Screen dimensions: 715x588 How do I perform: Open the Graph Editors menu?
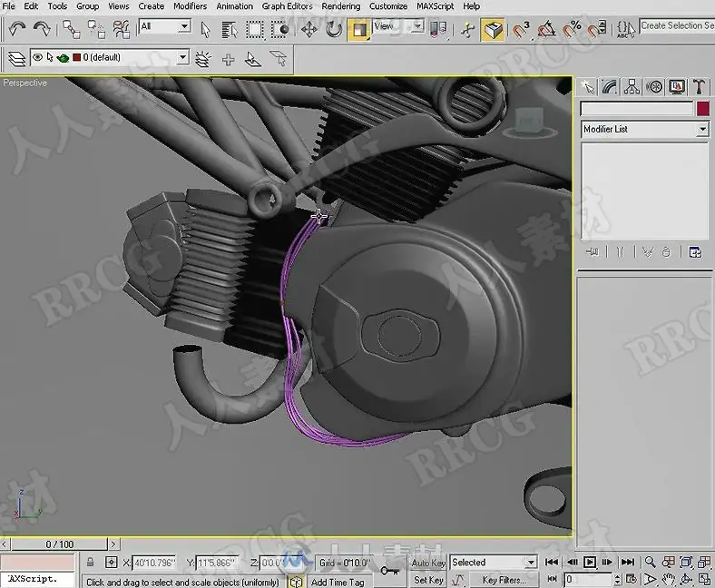(x=287, y=6)
